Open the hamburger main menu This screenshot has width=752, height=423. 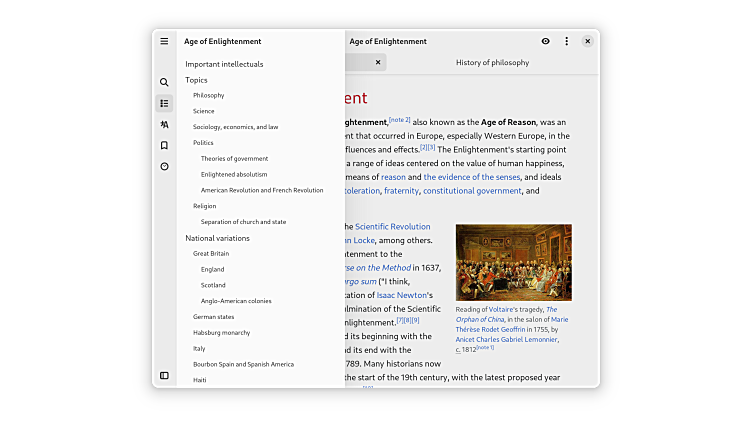click(164, 41)
